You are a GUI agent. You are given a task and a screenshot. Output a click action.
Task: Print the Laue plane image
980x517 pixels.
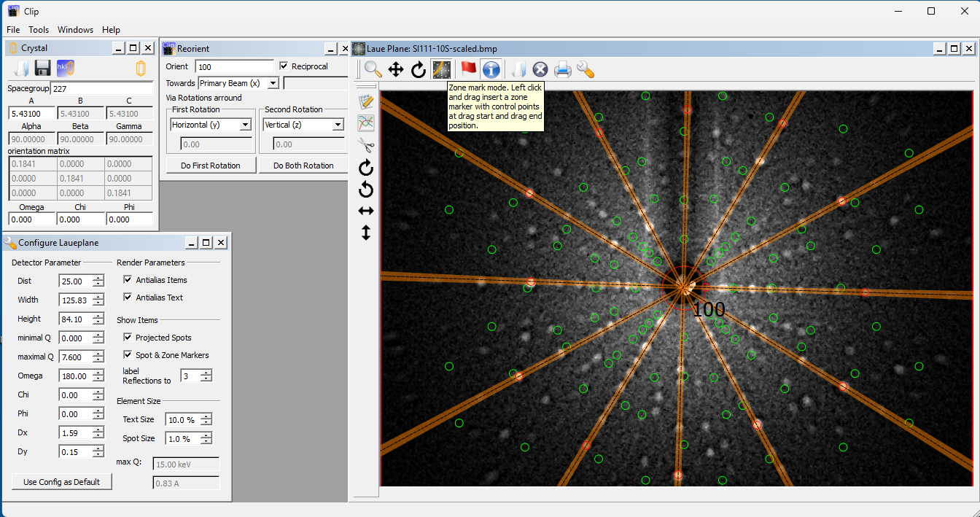point(562,69)
